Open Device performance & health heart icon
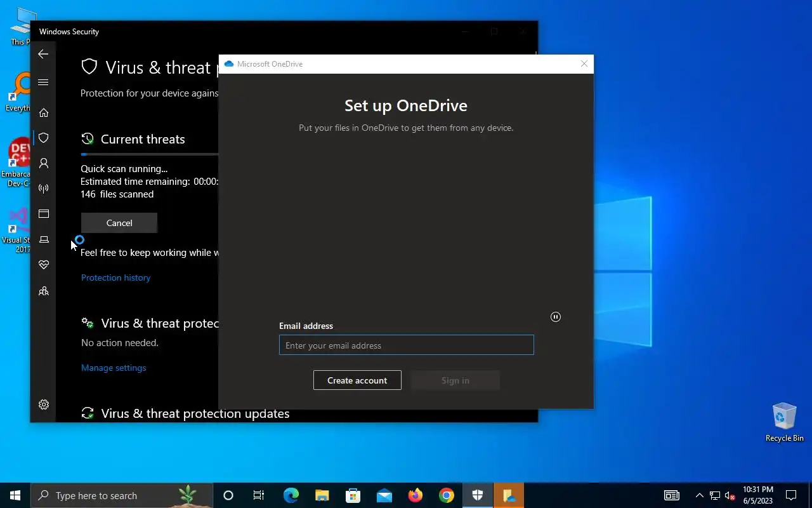The width and height of the screenshot is (812, 508). point(44,265)
